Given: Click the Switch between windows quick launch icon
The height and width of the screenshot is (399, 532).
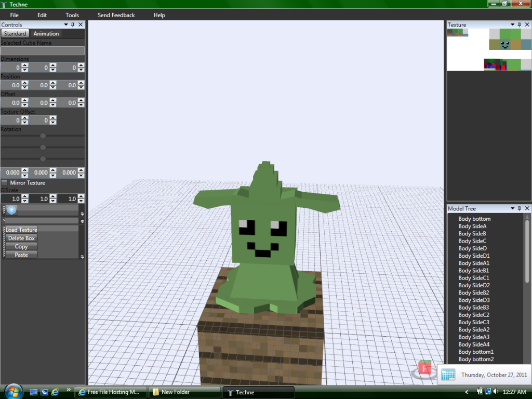Looking at the screenshot, I should click(44, 392).
